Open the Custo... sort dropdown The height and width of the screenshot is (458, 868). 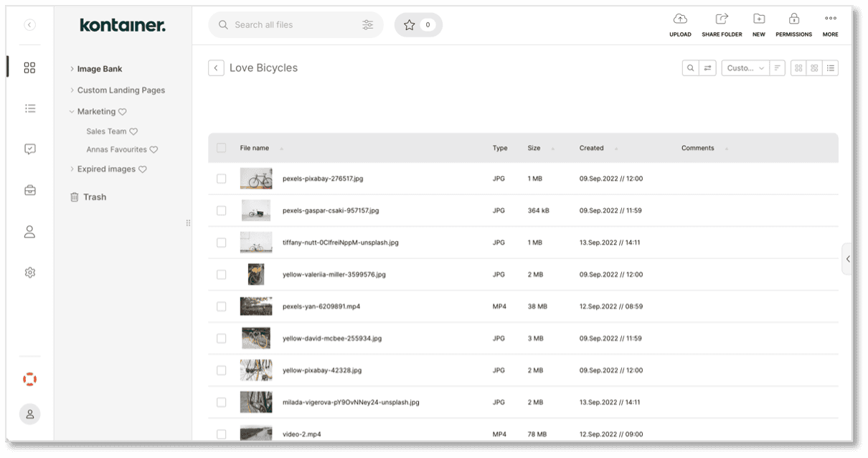[745, 67]
